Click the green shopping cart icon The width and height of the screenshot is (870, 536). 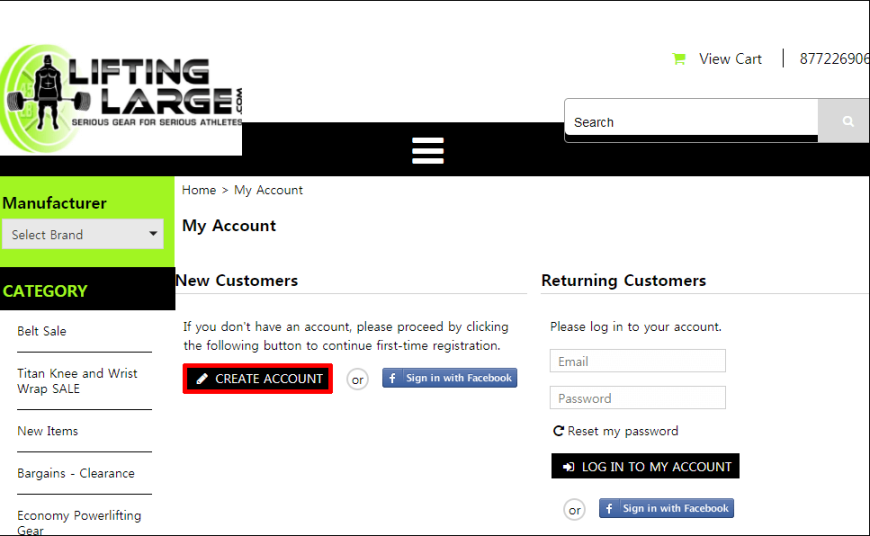(679, 59)
